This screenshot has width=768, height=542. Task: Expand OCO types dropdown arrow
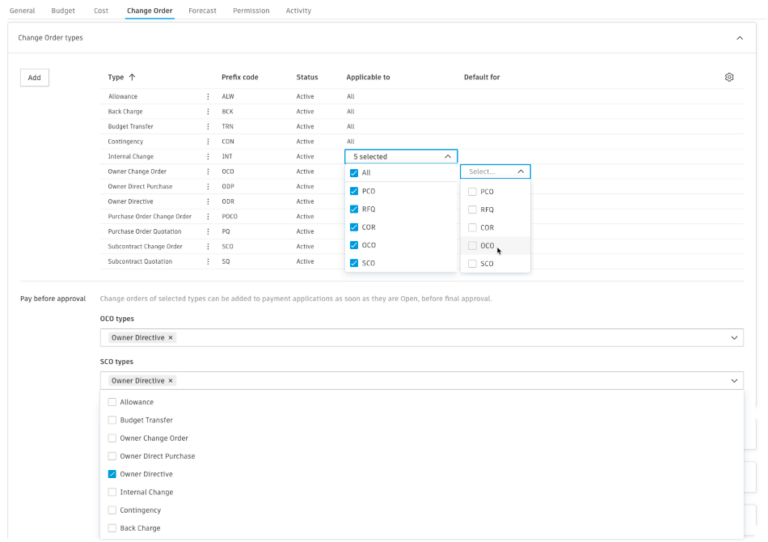point(734,338)
